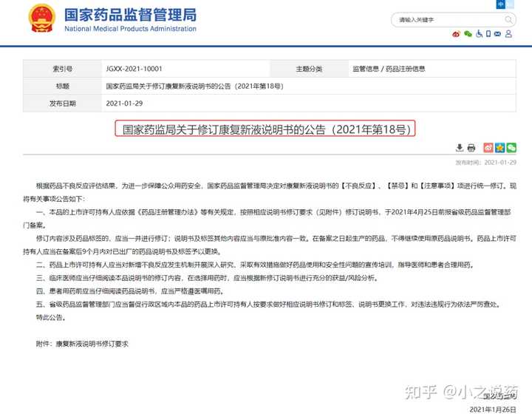The image size is (532, 414).
Task: Click National Medical Products Administration text
Action: (130, 29)
